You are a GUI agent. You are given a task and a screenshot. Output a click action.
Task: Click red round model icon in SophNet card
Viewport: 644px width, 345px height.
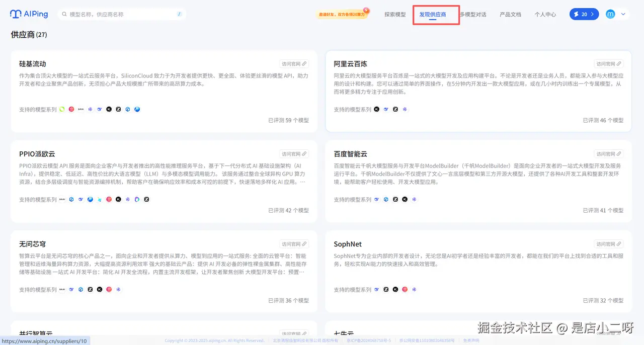(405, 289)
